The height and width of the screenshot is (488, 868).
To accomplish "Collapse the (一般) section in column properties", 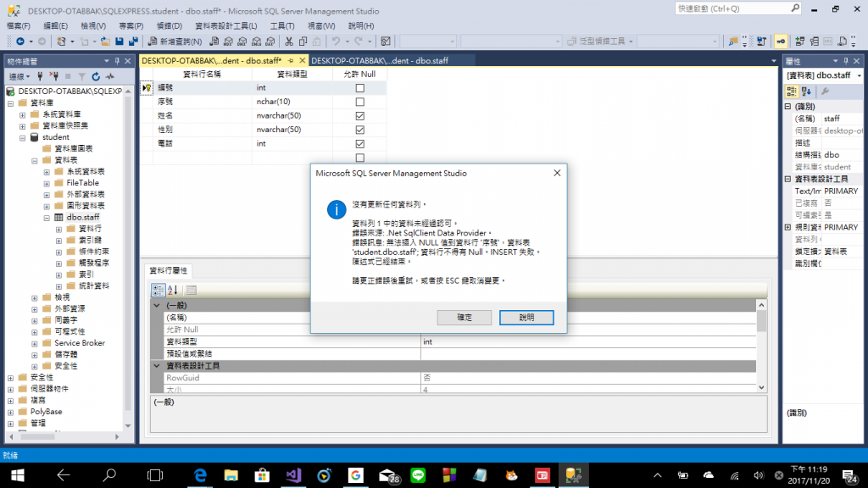I will point(157,305).
